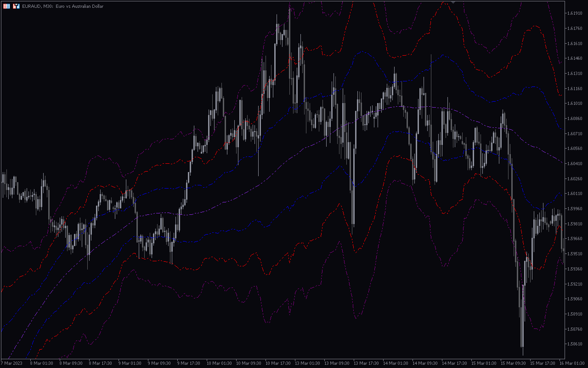588x368 pixels.
Task: Click the 7 Mar 2023 date label
Action: pos(11,363)
